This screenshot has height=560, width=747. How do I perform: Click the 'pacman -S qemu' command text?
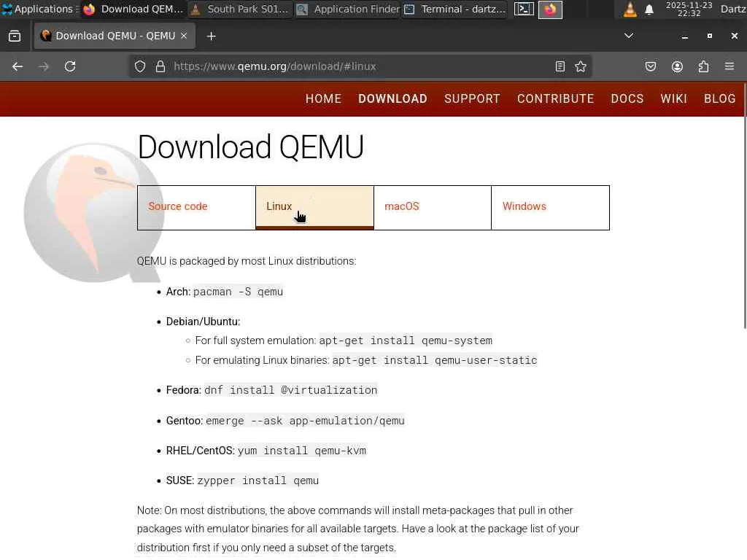click(238, 292)
